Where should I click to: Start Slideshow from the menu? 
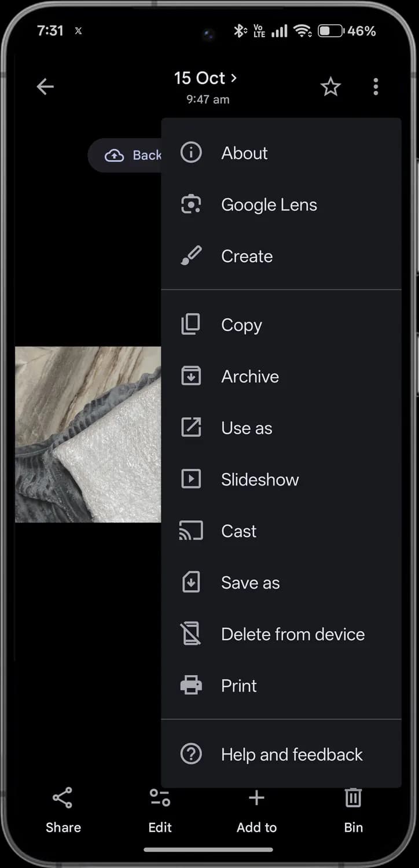[x=281, y=480]
